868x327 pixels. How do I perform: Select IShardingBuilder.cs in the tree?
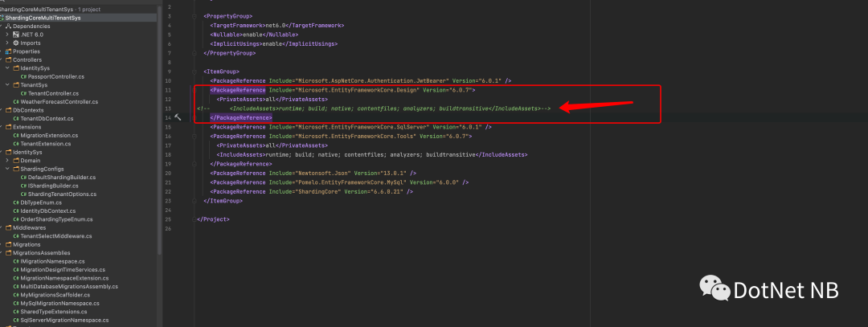(x=53, y=186)
